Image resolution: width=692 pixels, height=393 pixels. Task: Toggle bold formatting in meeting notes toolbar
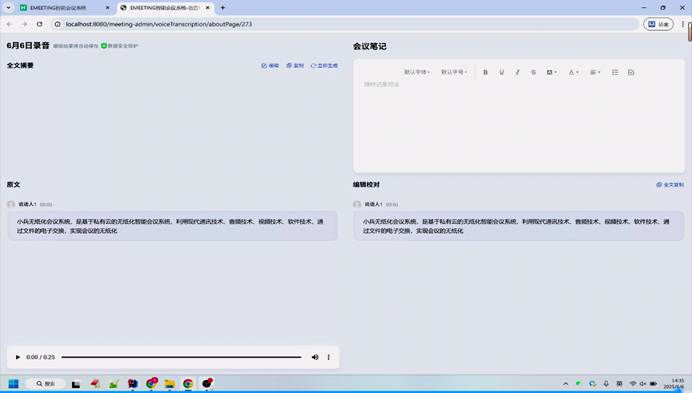click(485, 72)
